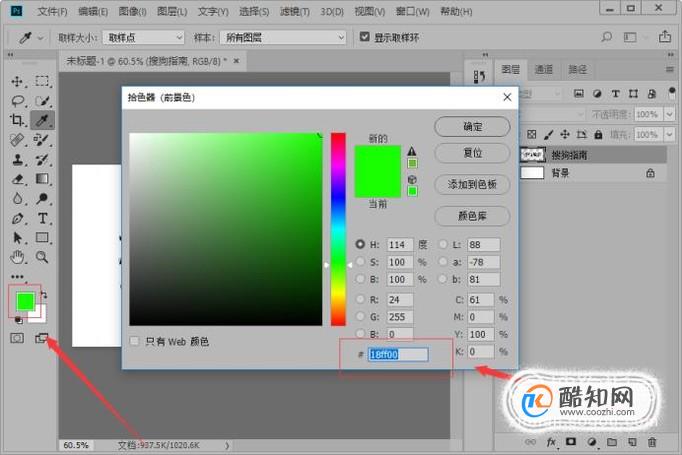Select the Pen tool
Viewport: 682px width, 455px height.
(x=17, y=218)
